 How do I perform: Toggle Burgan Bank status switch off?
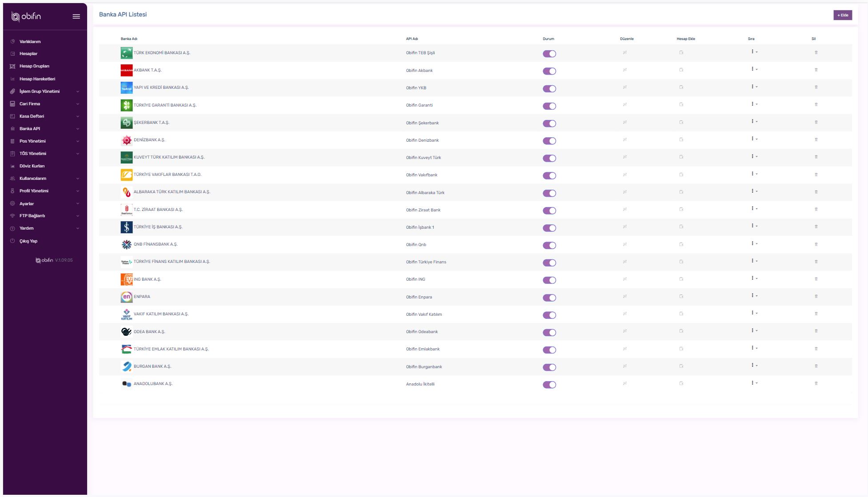tap(549, 367)
